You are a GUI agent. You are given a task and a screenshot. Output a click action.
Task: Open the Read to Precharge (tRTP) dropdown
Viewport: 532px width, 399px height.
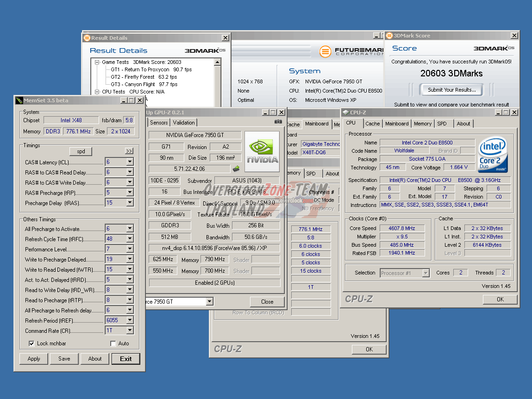pos(130,299)
